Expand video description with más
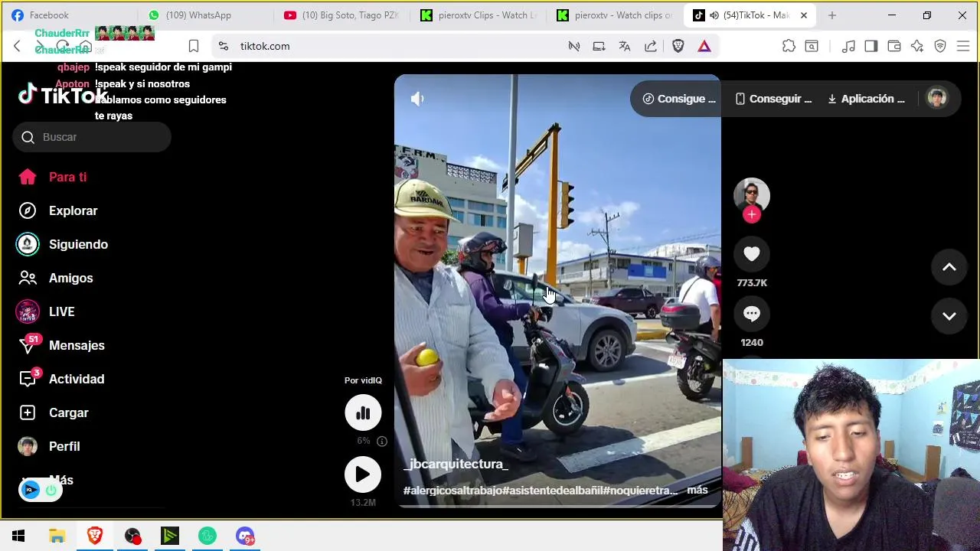 click(697, 490)
